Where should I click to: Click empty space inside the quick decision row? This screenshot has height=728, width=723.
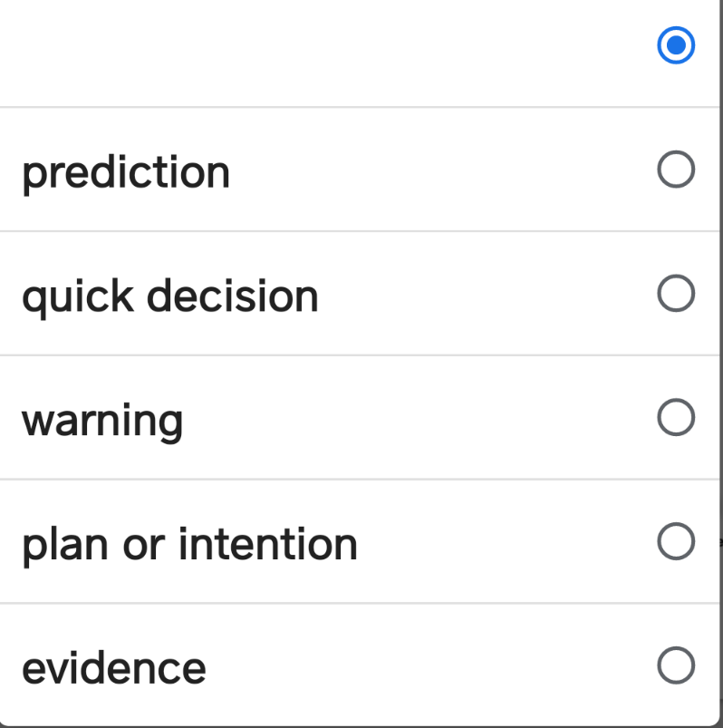tap(487, 294)
